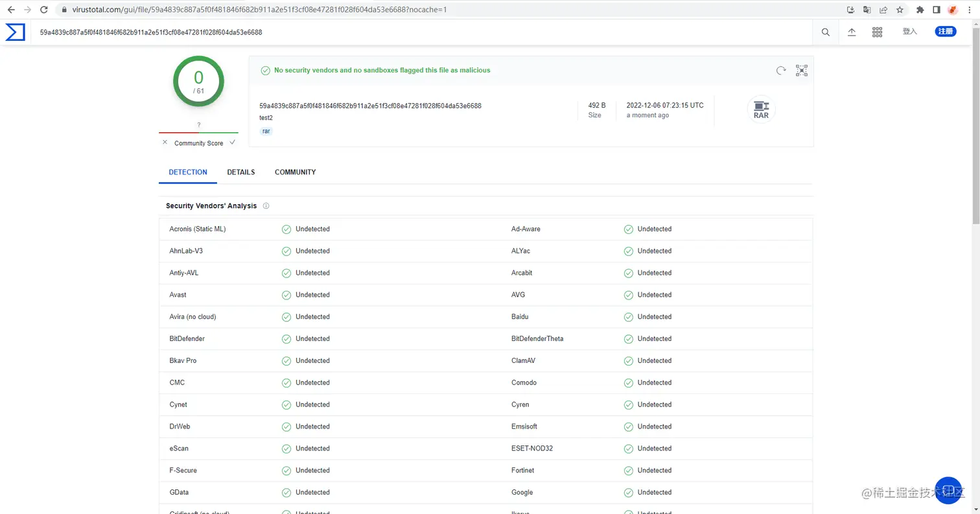The height and width of the screenshot is (514, 980).
Task: Click the ClamAV Undetected check icon
Action: pos(628,360)
